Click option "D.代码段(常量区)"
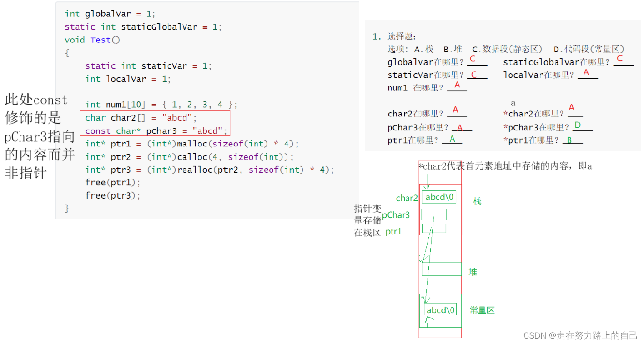This screenshot has height=344, width=644. click(x=589, y=49)
